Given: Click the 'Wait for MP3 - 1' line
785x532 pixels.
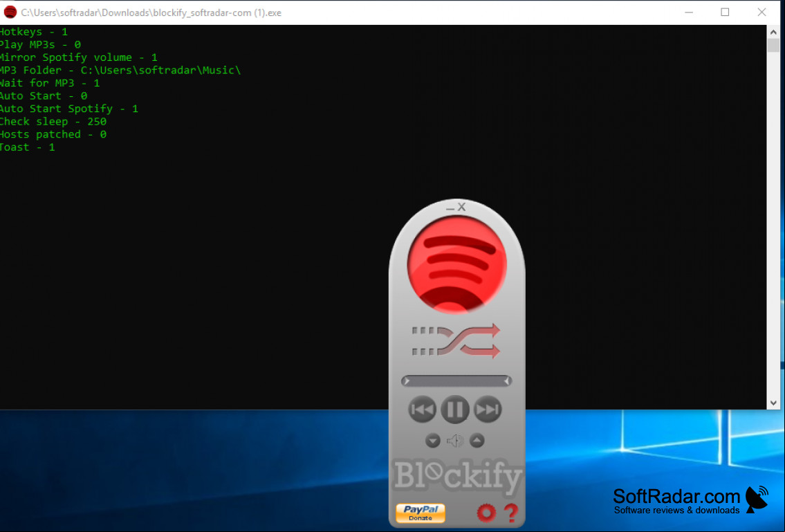Looking at the screenshot, I should point(50,83).
